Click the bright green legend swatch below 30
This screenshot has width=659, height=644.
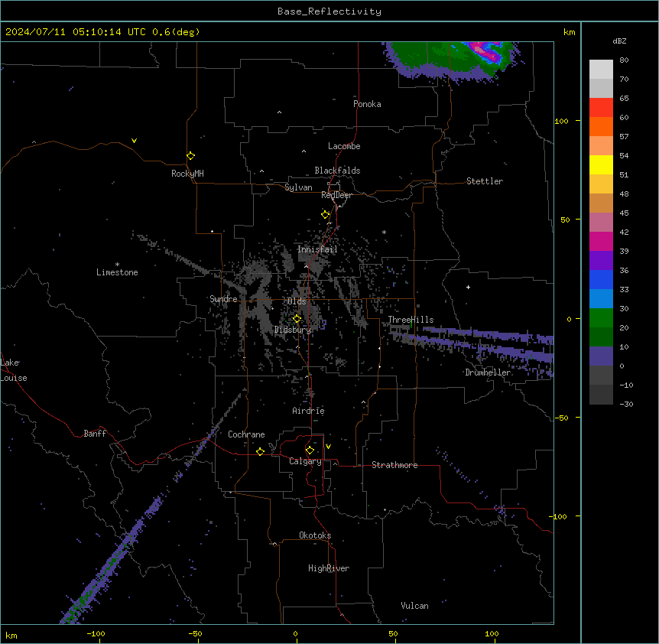tap(601, 318)
